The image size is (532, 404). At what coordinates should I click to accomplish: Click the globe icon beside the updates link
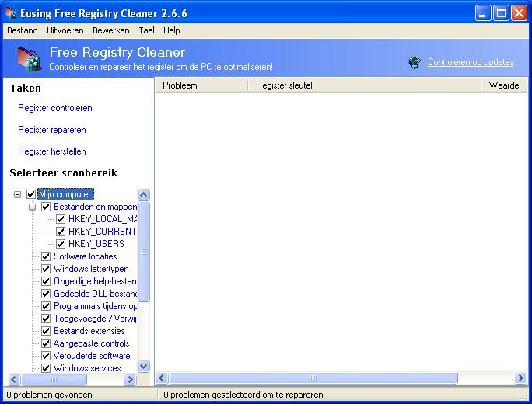click(415, 63)
